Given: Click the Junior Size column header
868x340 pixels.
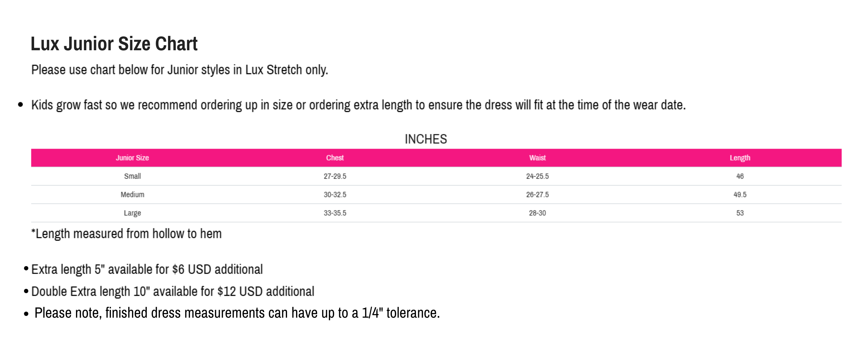Looking at the screenshot, I should [132, 158].
